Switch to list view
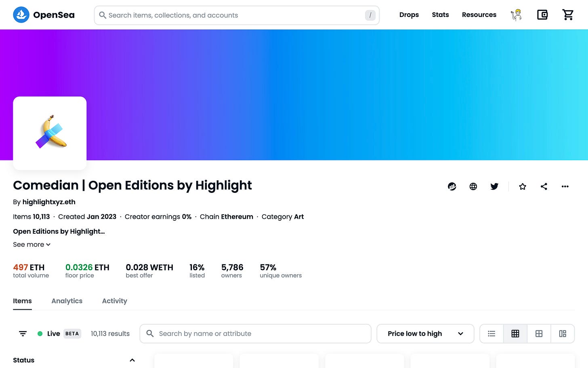 pyautogui.click(x=491, y=334)
